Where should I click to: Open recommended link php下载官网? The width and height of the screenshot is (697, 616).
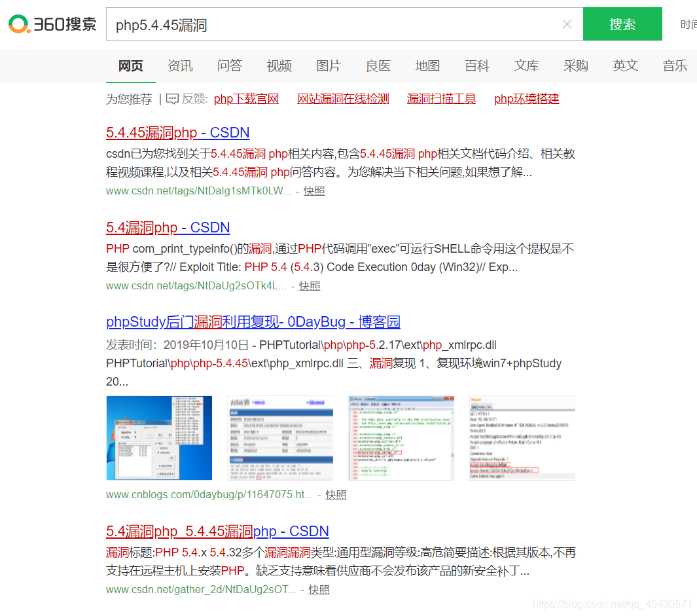[246, 99]
